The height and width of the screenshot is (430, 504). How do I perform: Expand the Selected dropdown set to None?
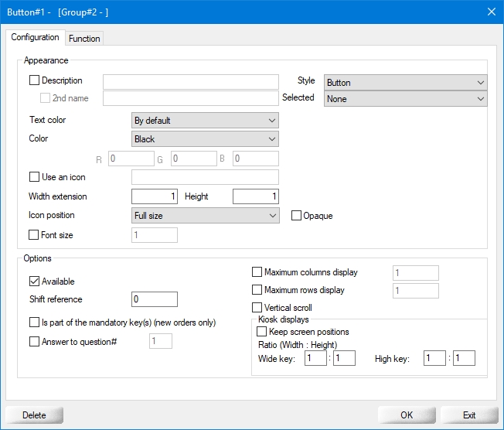click(405, 99)
